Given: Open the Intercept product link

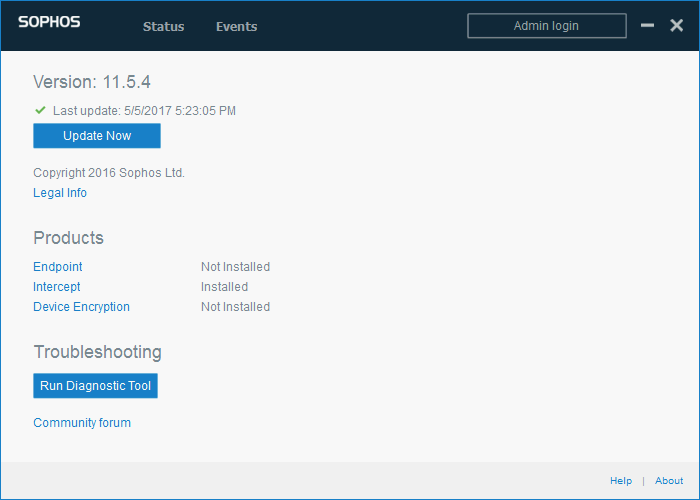Looking at the screenshot, I should [57, 287].
